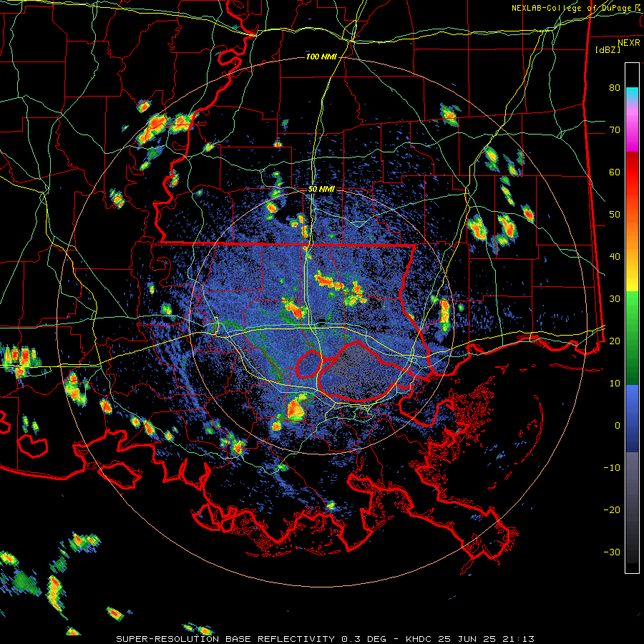
Task: Click the 0 value on dBZ scale
Action: point(618,426)
